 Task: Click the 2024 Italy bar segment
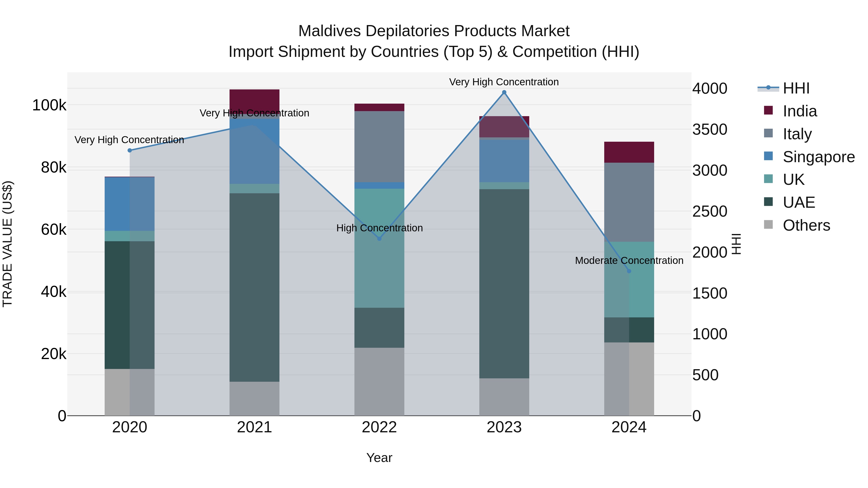coord(629,202)
